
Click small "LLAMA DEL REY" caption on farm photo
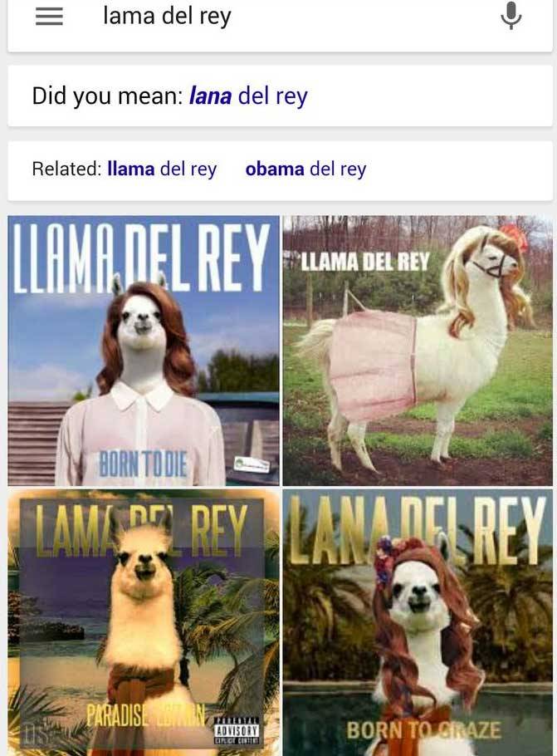pos(364,262)
